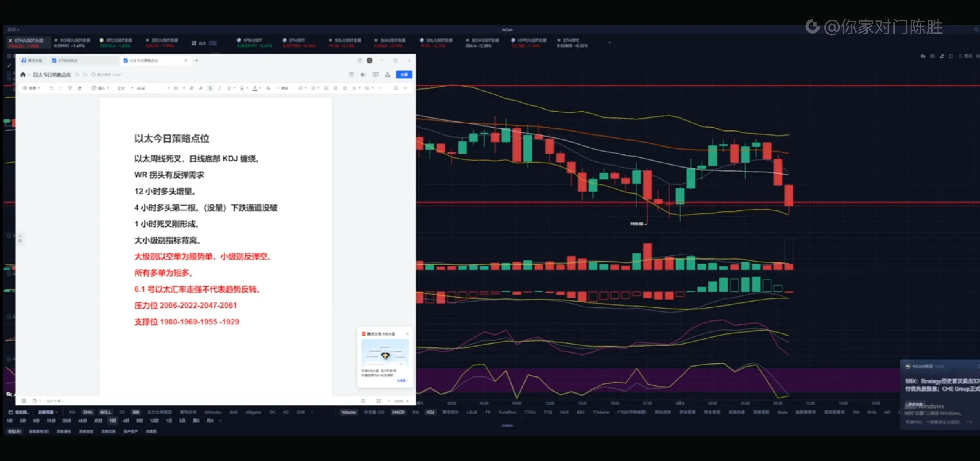Click the positions tab at bottom left
This screenshot has width=980, height=461.
15,431
